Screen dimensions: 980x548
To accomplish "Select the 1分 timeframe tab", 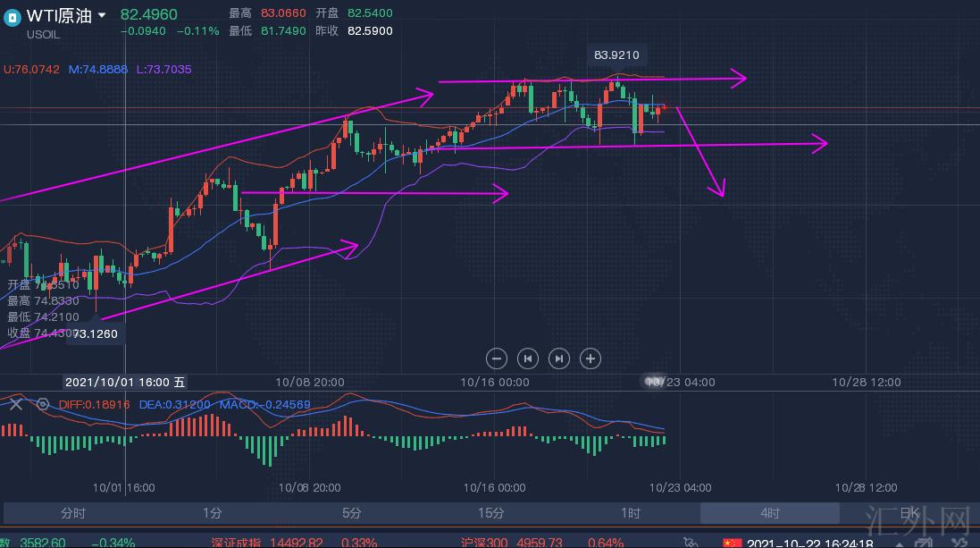I will [212, 513].
